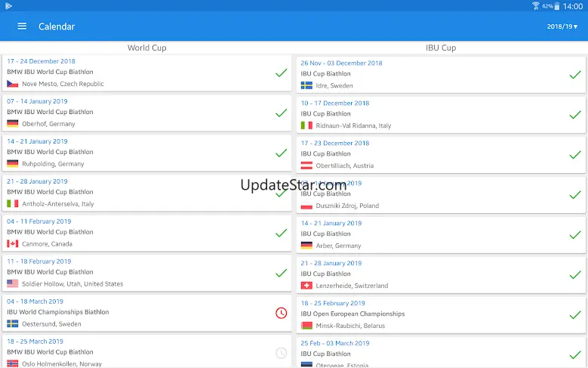The height and width of the screenshot is (368, 588).
Task: Click the Austrian flag next to Obertilliach
Action: click(306, 165)
